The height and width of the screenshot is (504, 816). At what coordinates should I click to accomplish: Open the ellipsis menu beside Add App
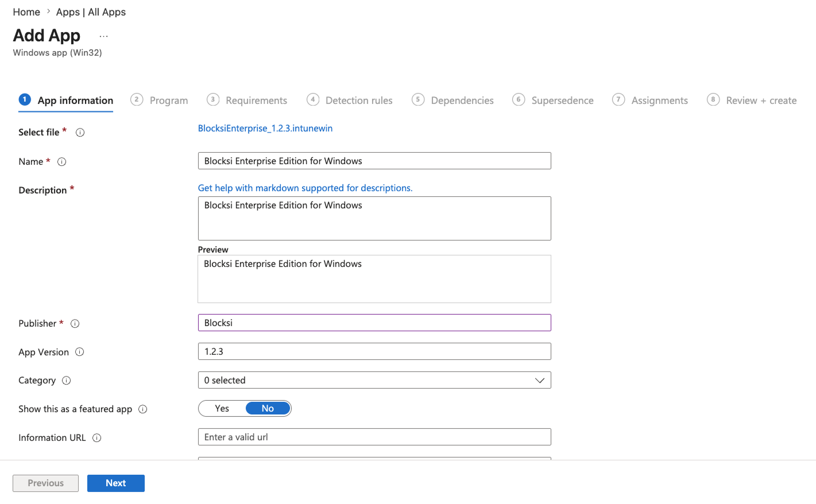tap(103, 36)
